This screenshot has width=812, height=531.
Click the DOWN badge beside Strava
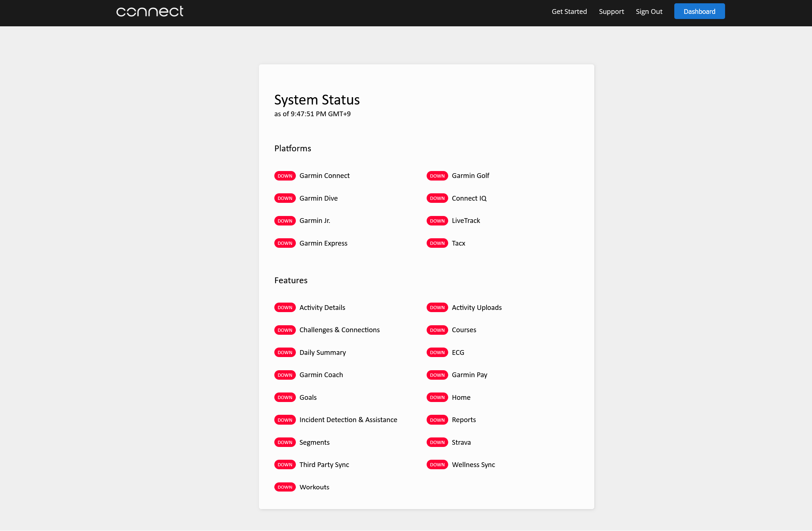click(x=437, y=442)
